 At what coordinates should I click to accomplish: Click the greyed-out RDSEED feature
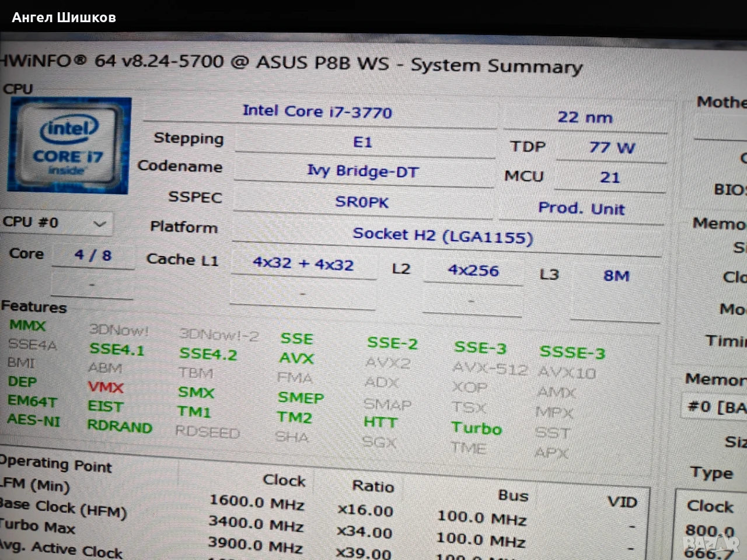(x=207, y=432)
